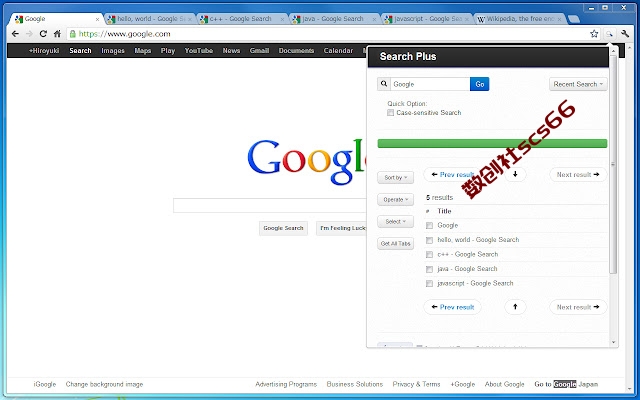This screenshot has width=640, height=400.
Task: Enable Case-sensitive Search checkbox
Action: [x=391, y=113]
